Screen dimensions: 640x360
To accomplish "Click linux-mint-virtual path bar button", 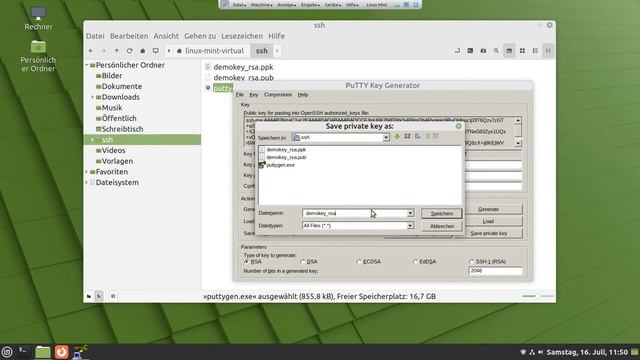I will click(x=210, y=51).
